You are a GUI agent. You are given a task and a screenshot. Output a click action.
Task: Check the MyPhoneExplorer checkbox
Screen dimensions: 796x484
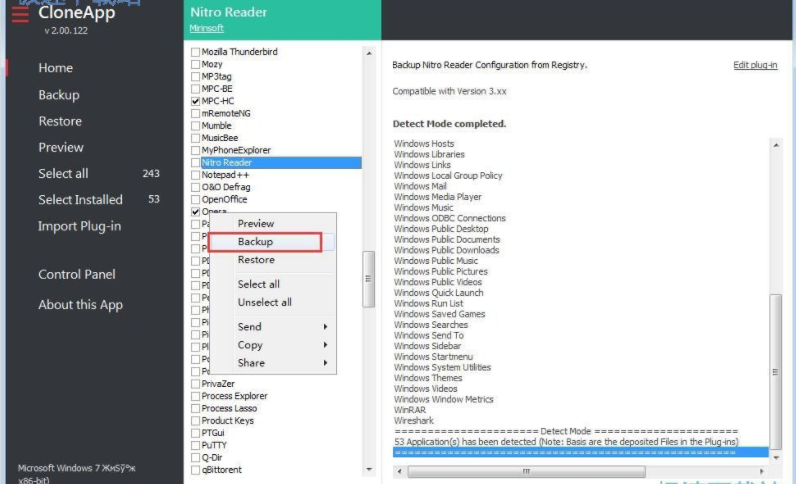click(x=195, y=150)
